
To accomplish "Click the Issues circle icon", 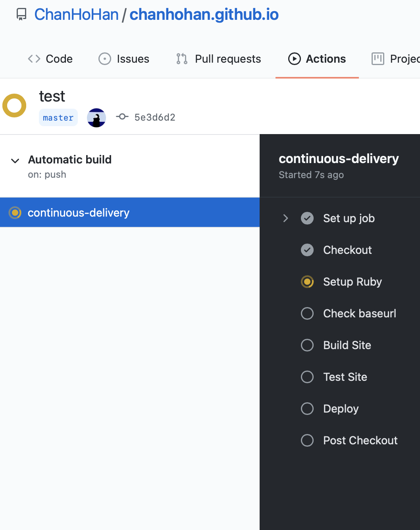I will [104, 58].
